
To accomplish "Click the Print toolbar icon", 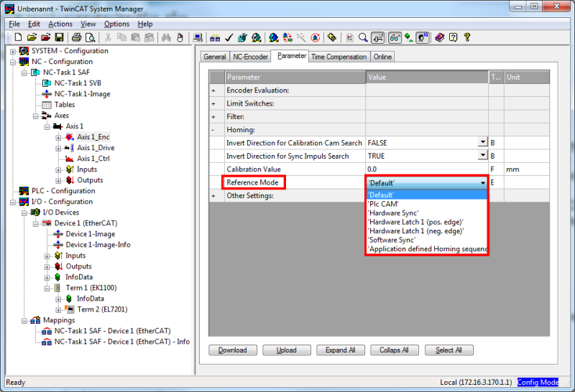I will coord(76,37).
